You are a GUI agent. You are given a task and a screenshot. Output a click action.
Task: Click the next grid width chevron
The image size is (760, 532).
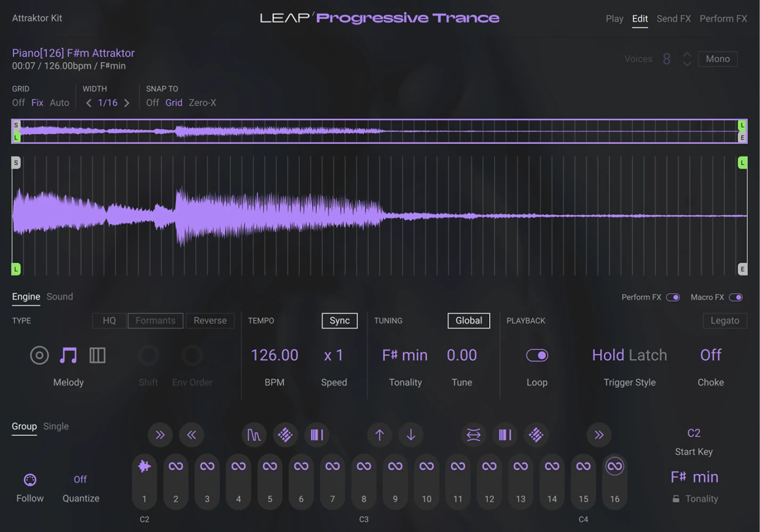coord(127,103)
